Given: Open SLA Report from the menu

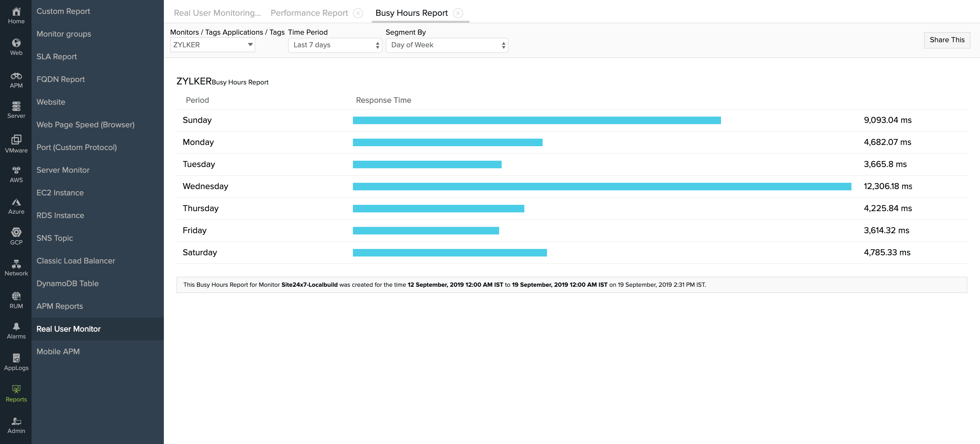Looking at the screenshot, I should tap(57, 57).
